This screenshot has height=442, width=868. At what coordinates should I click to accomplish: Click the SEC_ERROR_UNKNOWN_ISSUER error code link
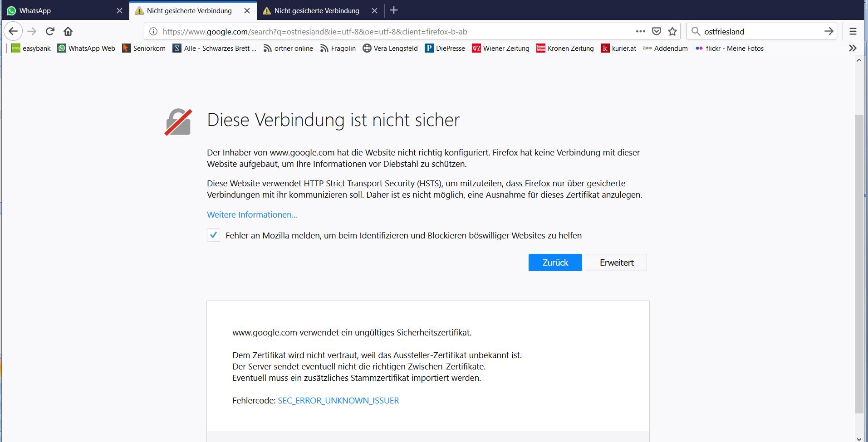coord(338,400)
